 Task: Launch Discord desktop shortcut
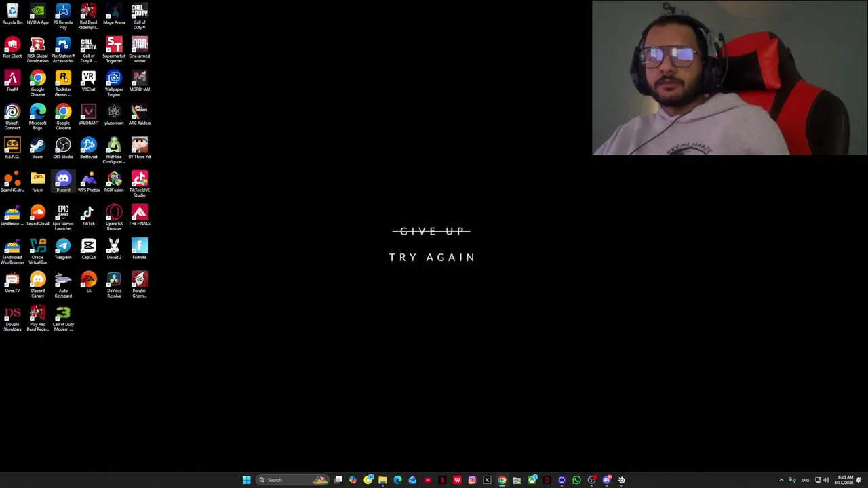[63, 182]
